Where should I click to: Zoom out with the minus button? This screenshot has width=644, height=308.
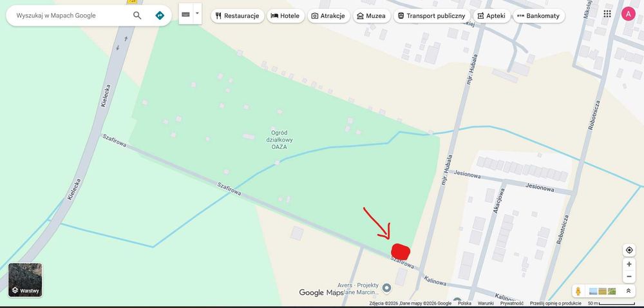629,277
